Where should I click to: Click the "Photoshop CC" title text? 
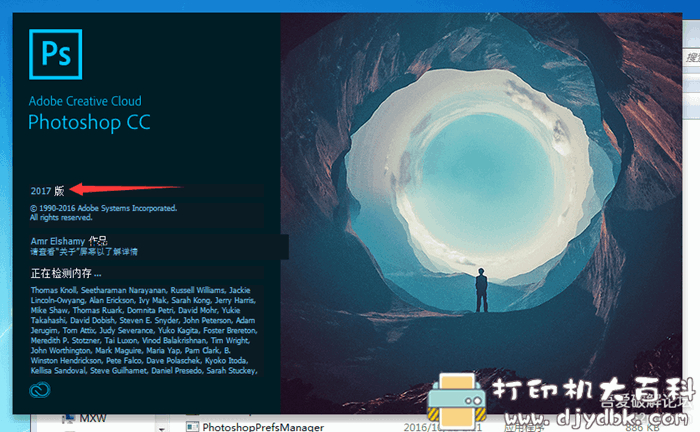pyautogui.click(x=89, y=122)
